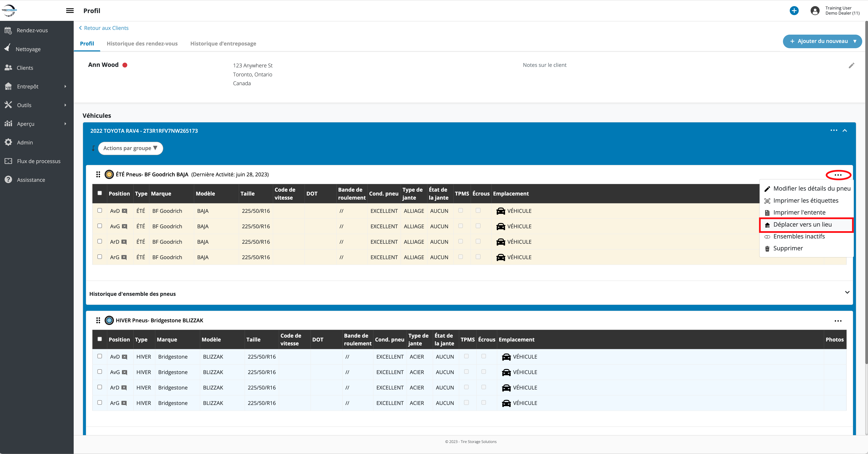Collapse the 2022 Toyota RAV4 vehicle panel

coord(845,131)
